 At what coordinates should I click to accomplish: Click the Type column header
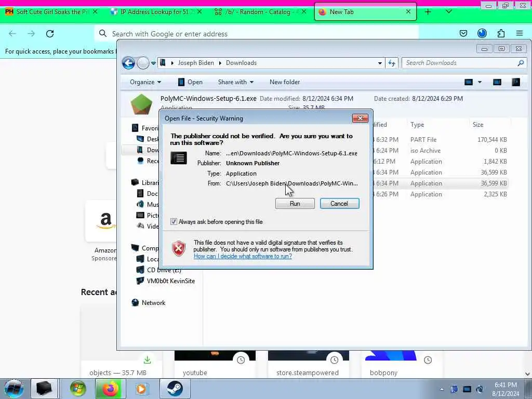(417, 125)
